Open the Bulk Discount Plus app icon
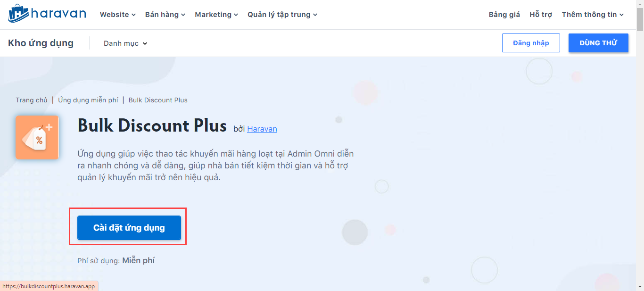Screen dimensions: 644x291 [x=37, y=137]
